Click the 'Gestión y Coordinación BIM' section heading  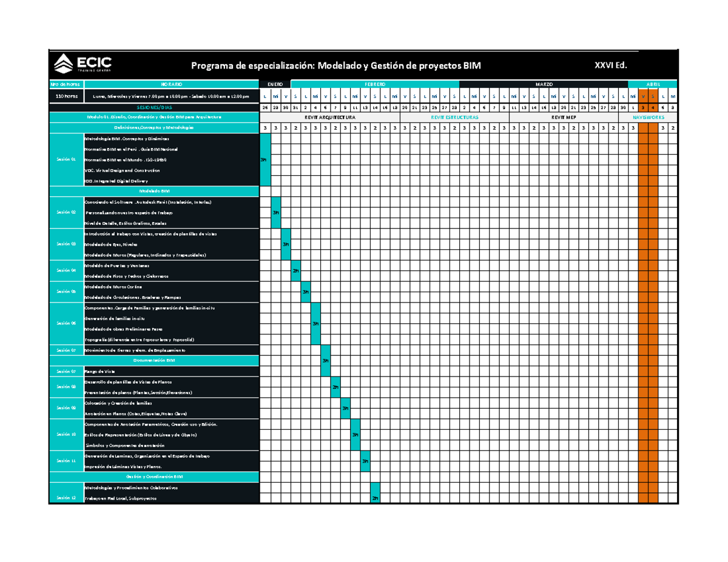[x=155, y=477]
